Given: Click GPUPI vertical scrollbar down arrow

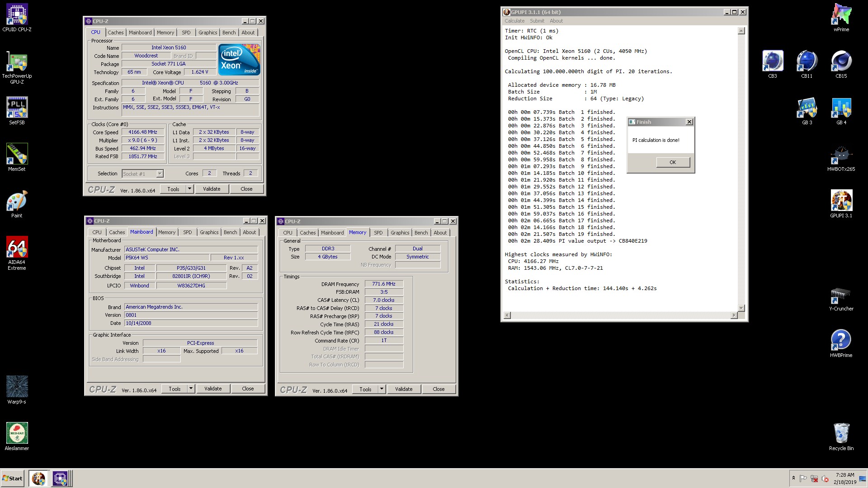Looking at the screenshot, I should (741, 308).
